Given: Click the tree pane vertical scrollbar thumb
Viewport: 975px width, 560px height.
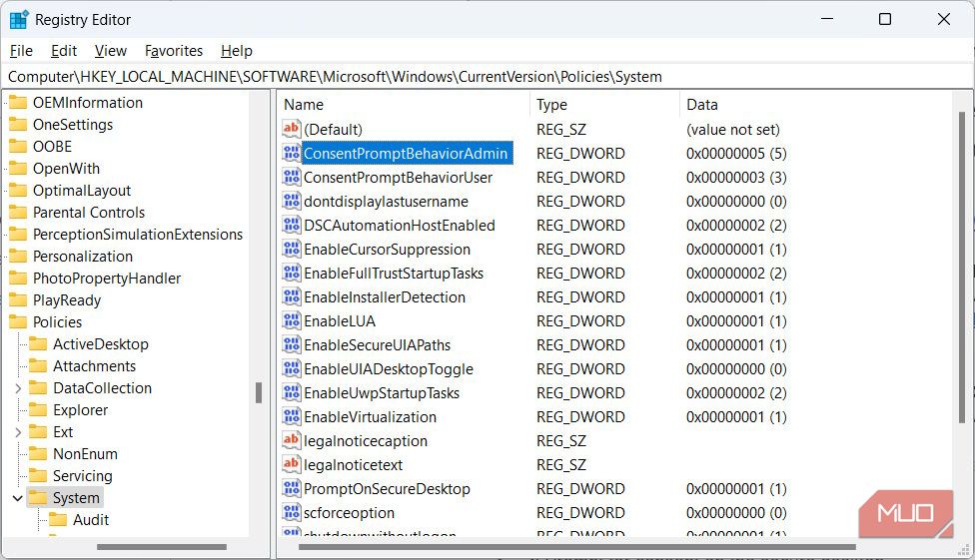Looking at the screenshot, I should coord(259,393).
